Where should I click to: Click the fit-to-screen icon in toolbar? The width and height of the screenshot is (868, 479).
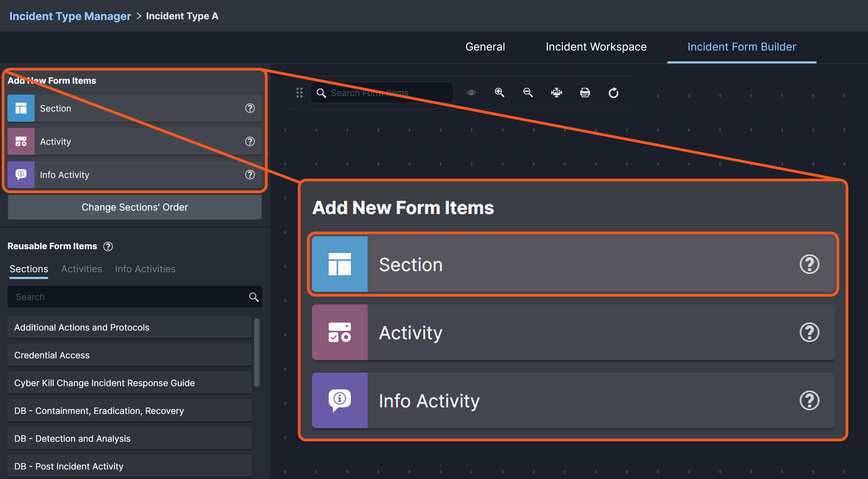(x=556, y=93)
